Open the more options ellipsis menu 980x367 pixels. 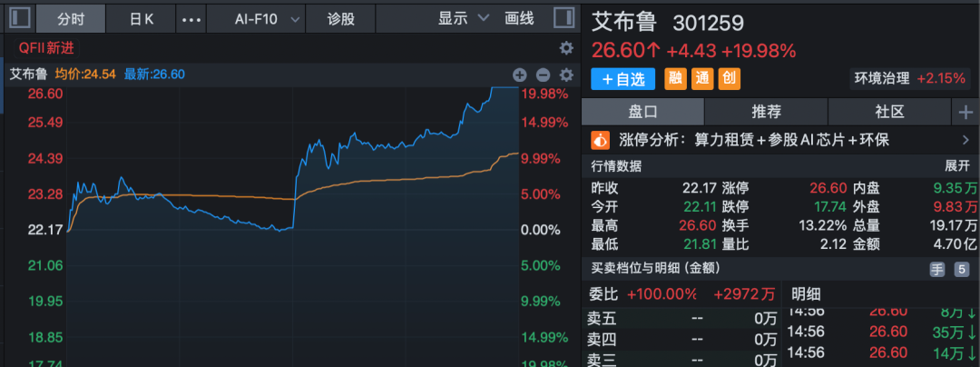(191, 19)
